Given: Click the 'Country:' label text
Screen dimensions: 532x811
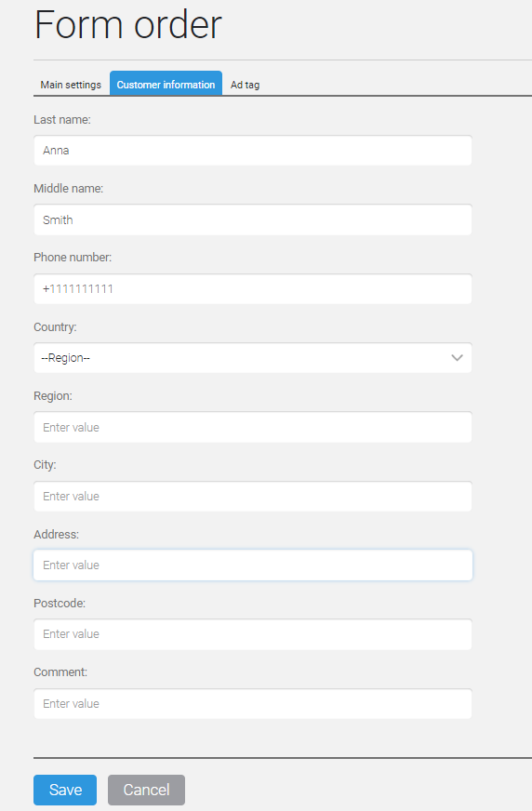Looking at the screenshot, I should (55, 326).
